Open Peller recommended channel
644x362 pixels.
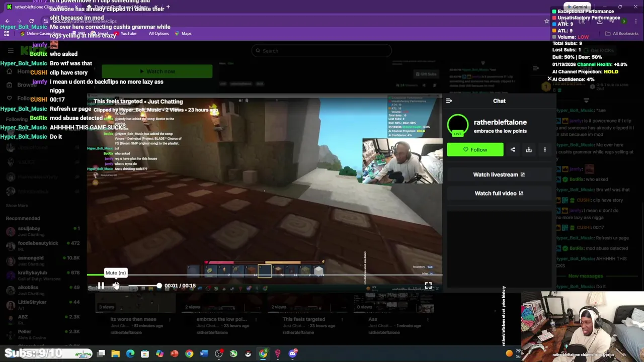(x=43, y=334)
